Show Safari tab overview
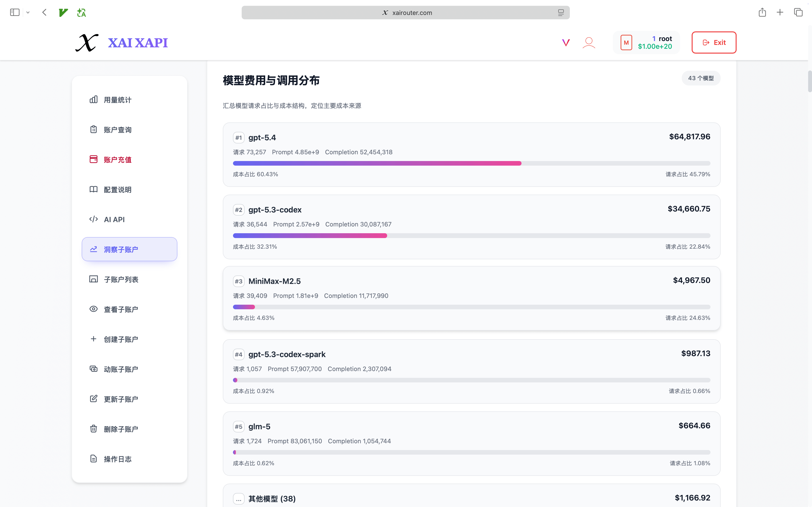812x507 pixels. [x=798, y=13]
